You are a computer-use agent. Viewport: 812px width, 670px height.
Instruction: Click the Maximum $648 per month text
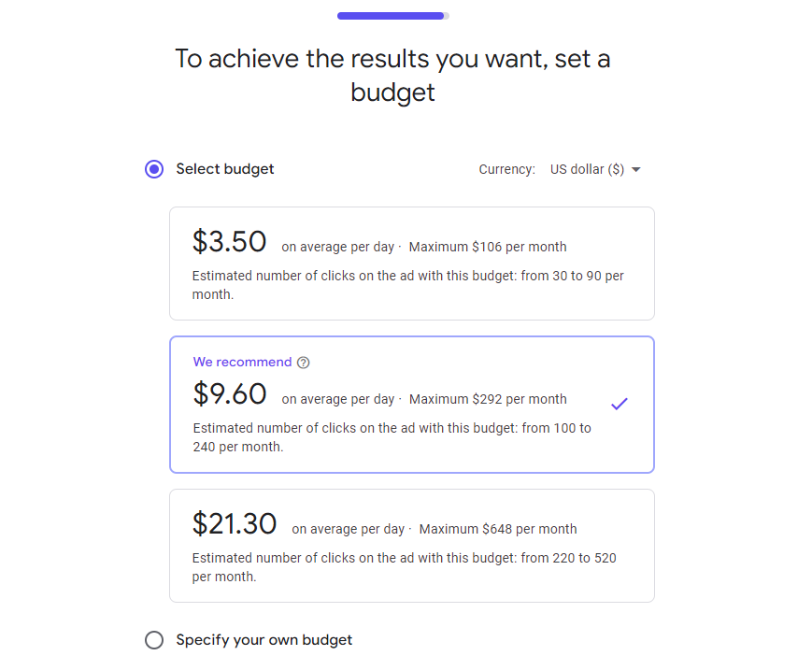coord(498,528)
